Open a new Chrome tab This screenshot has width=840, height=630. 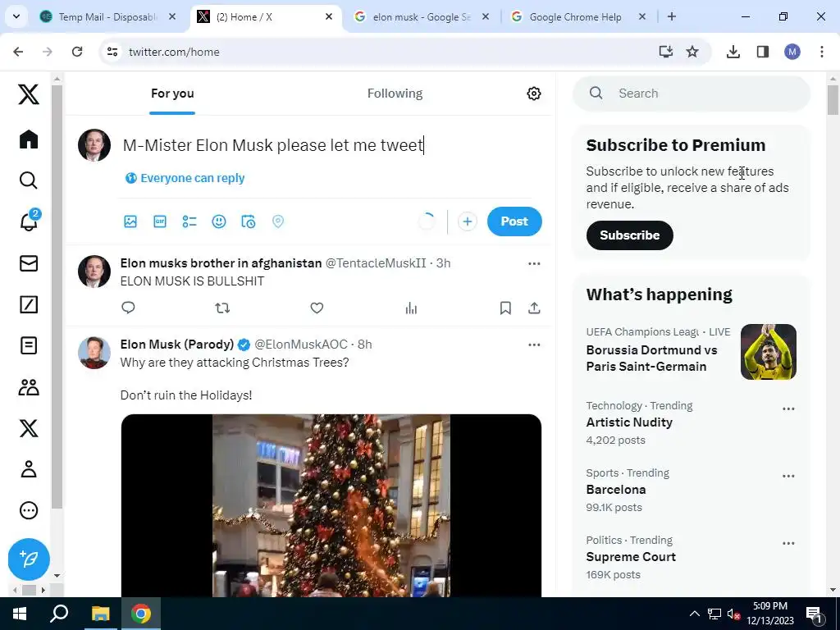[x=672, y=16]
